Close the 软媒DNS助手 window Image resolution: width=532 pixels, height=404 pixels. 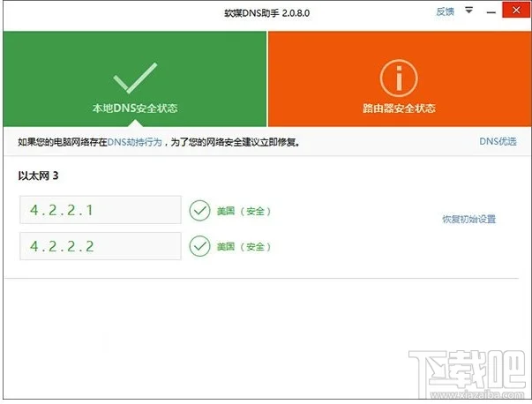click(516, 11)
